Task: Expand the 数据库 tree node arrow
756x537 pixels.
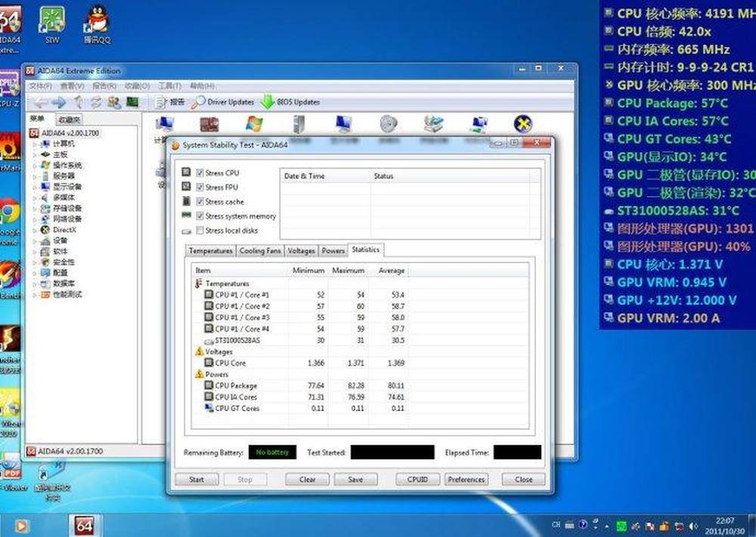Action: (35, 284)
